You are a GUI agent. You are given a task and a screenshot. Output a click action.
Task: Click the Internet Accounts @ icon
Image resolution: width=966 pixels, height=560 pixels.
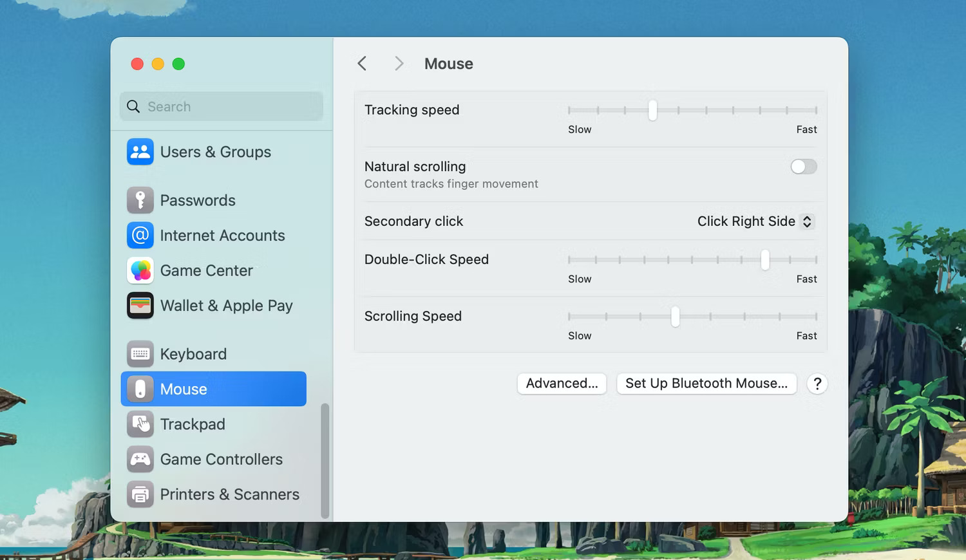(x=140, y=236)
